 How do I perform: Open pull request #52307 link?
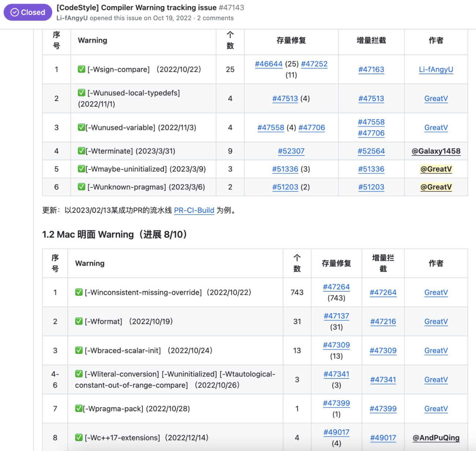[x=291, y=151]
